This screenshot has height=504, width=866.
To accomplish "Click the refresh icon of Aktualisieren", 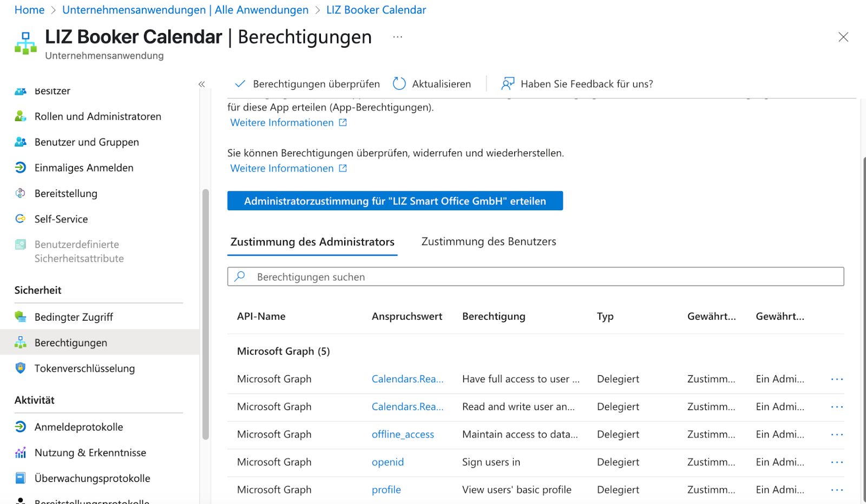I will click(399, 84).
